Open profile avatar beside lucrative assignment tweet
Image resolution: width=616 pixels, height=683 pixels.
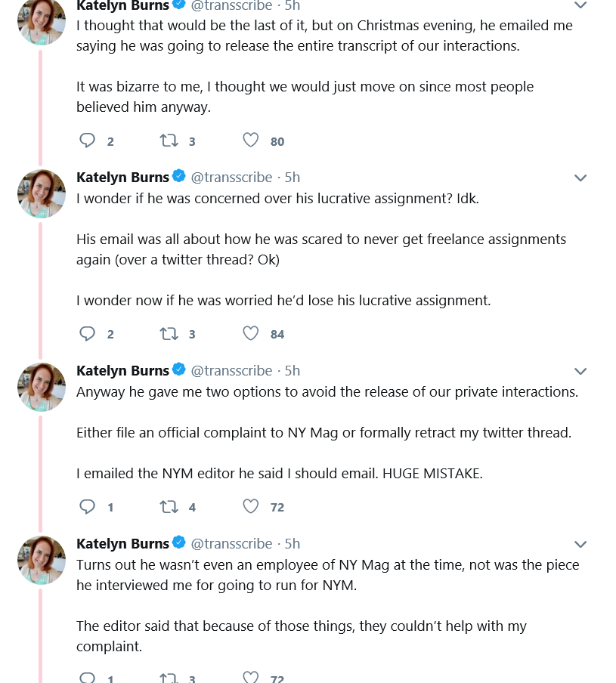42,193
